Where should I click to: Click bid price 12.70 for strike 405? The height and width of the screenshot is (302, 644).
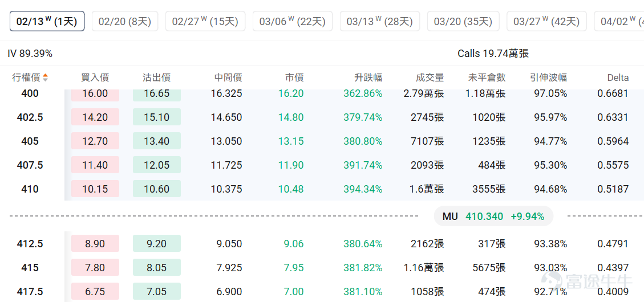point(95,141)
